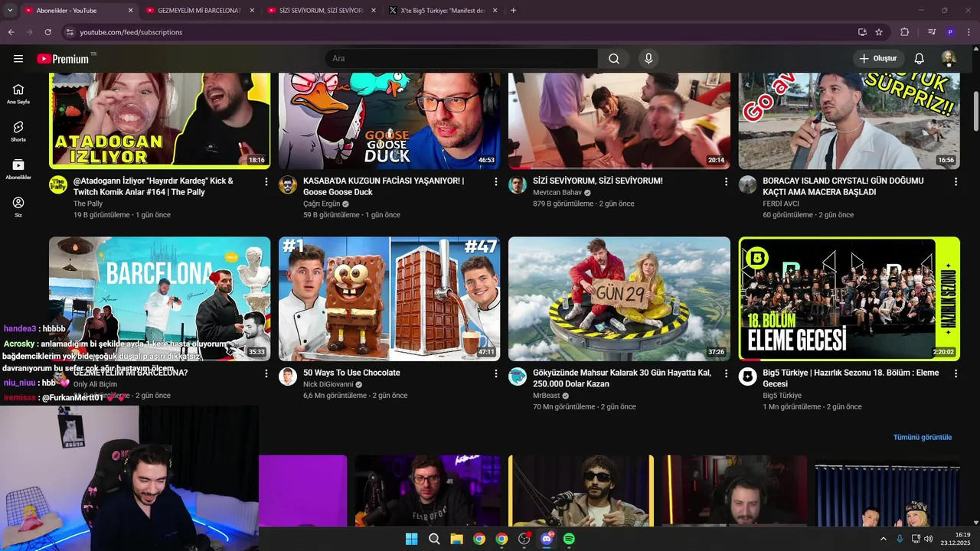Screen dimensions: 980x551
Task: Open Shorts from the sidebar
Action: (x=18, y=132)
